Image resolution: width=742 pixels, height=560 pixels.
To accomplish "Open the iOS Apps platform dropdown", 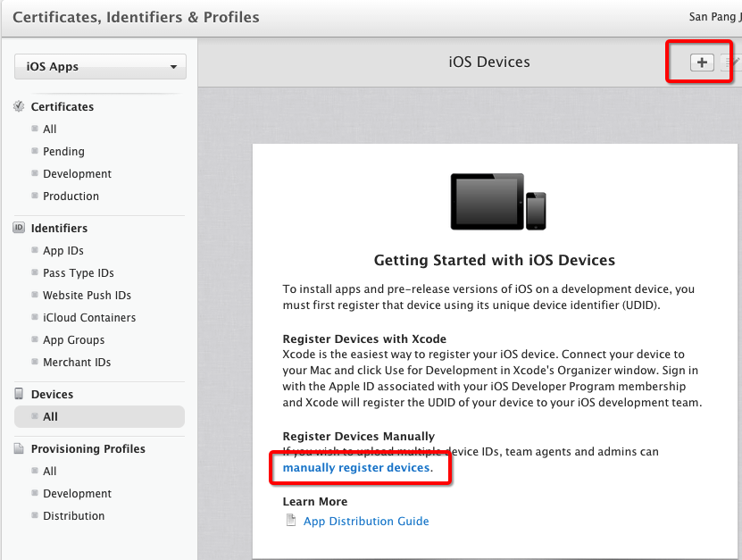I will click(x=100, y=66).
